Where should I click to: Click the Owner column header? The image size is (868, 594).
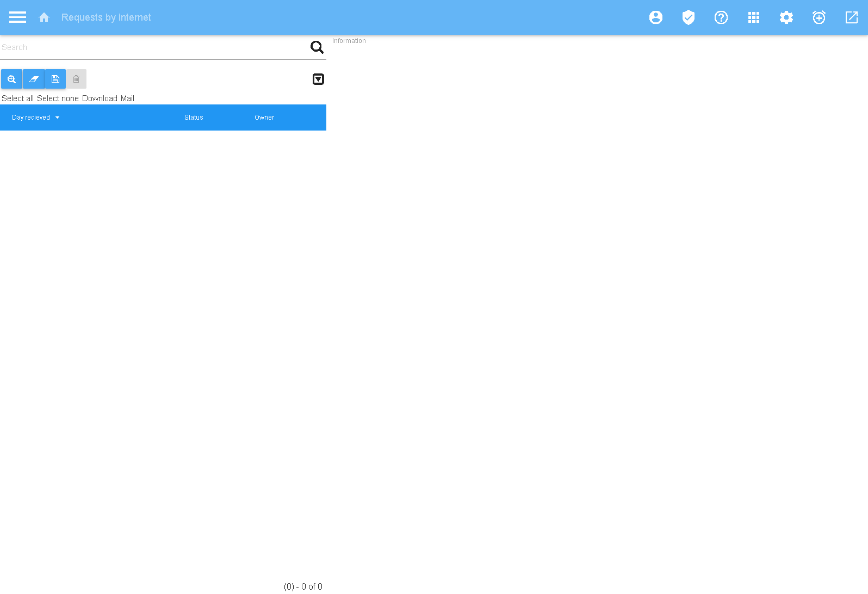point(264,117)
